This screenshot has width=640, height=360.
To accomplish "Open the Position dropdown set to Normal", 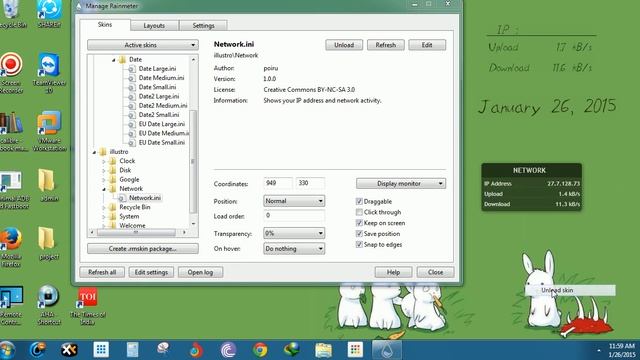I will click(294, 201).
